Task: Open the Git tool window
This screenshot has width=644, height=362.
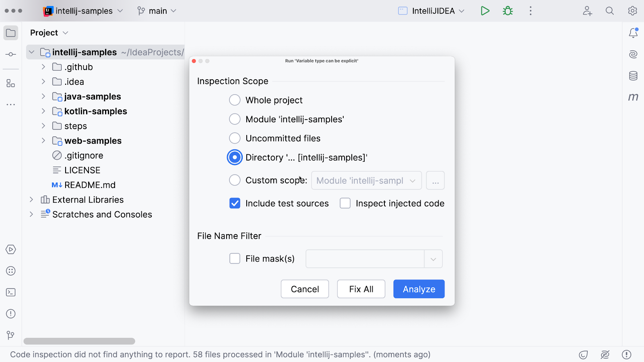Action: [11, 335]
